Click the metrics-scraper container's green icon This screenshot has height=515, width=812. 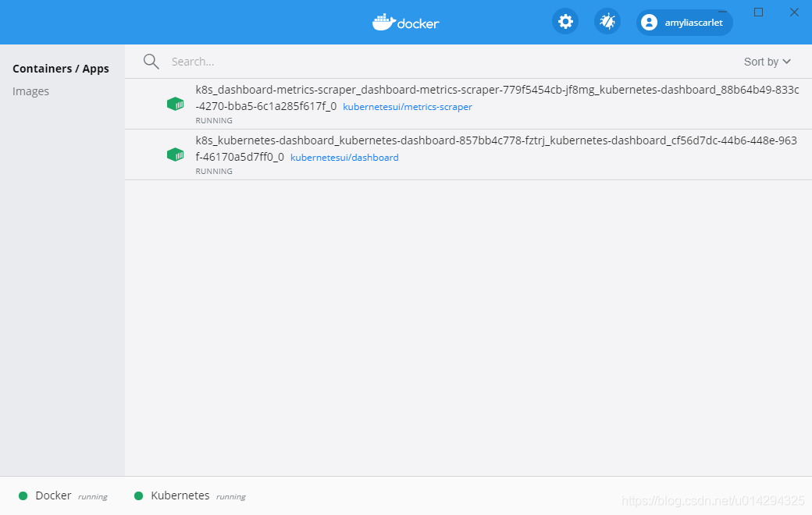(x=176, y=104)
